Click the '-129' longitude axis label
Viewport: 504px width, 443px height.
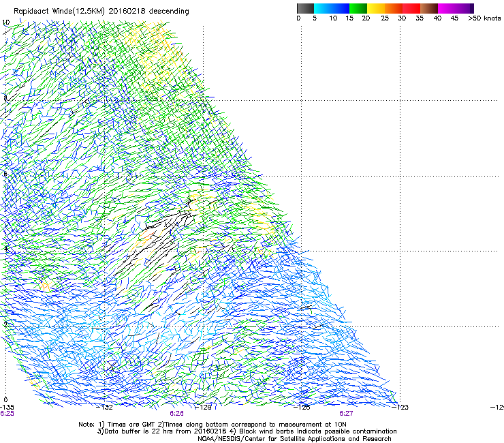(x=204, y=408)
